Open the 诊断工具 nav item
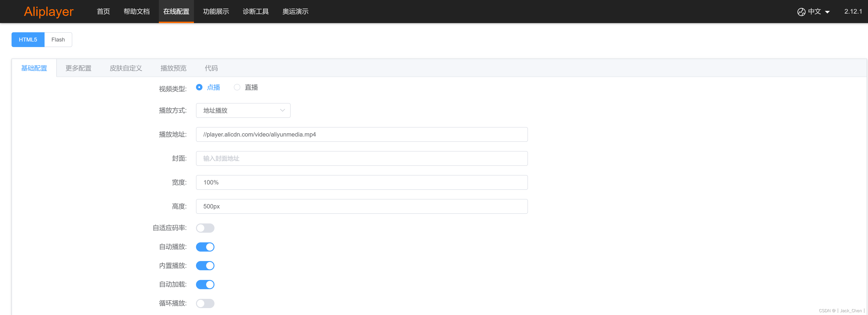This screenshot has height=315, width=868. point(256,12)
